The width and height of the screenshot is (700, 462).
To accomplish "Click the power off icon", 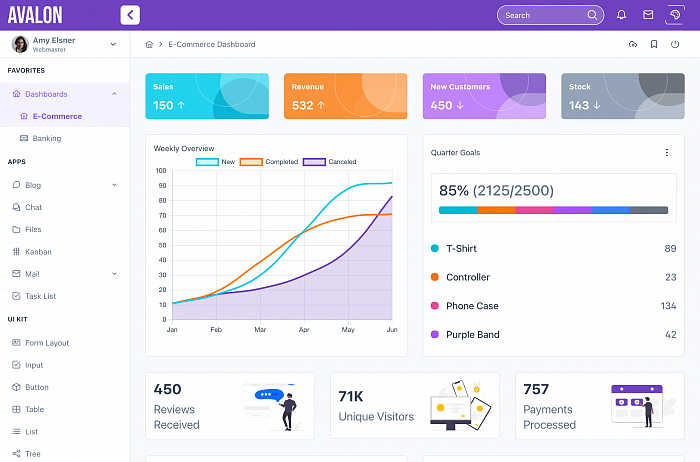I will coord(675,44).
